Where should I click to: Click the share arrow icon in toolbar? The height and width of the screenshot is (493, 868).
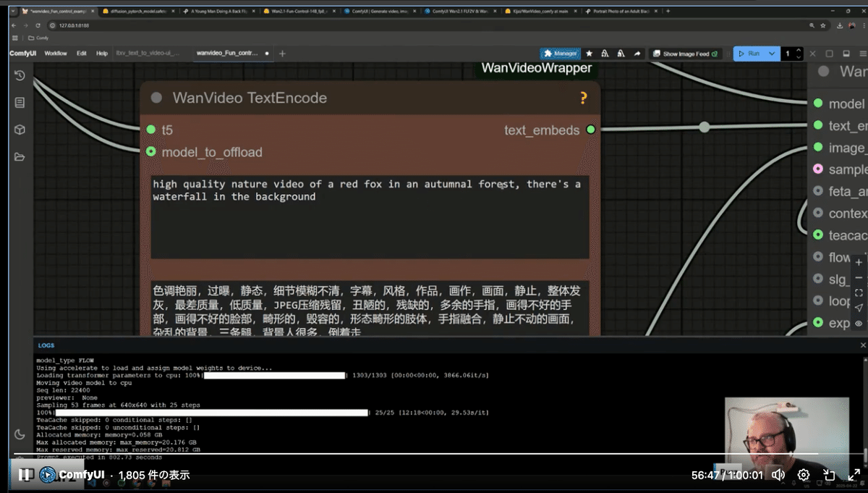pyautogui.click(x=637, y=54)
